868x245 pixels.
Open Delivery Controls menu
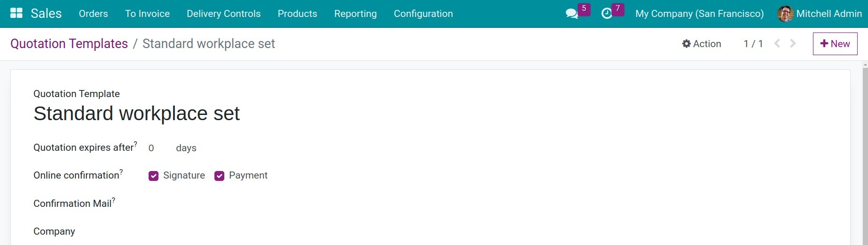(x=224, y=14)
